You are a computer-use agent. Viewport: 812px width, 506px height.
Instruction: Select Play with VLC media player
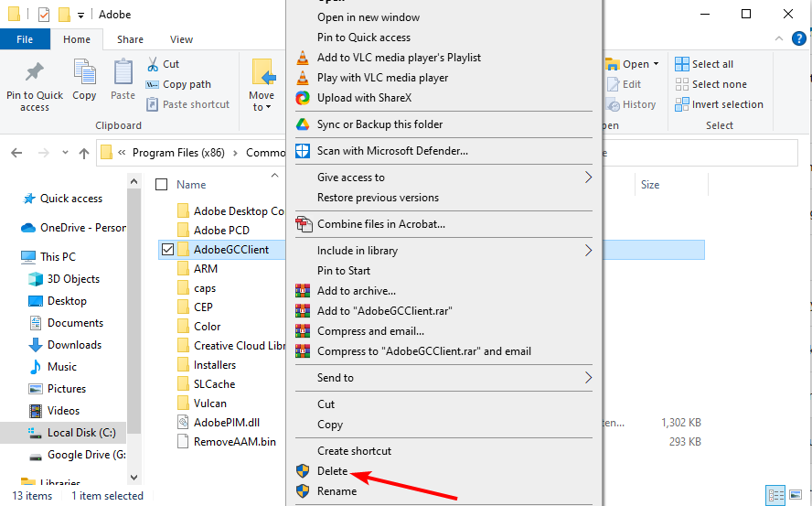click(x=382, y=78)
